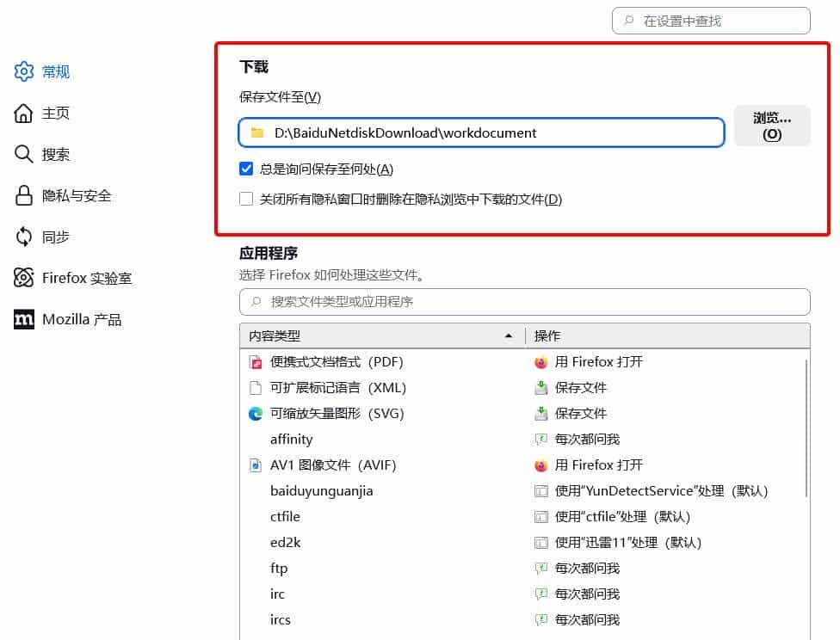The image size is (840, 640).
Task: Click the 浏览 button to choose folder
Action: click(771, 125)
